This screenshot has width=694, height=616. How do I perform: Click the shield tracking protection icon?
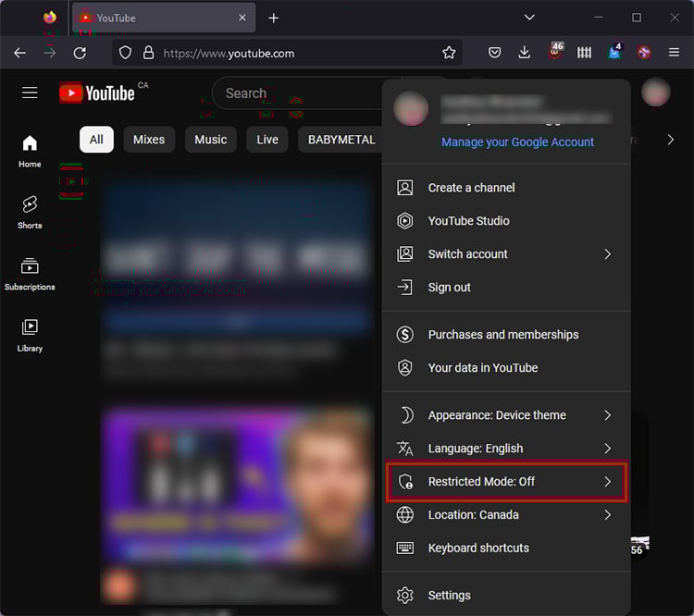(126, 53)
